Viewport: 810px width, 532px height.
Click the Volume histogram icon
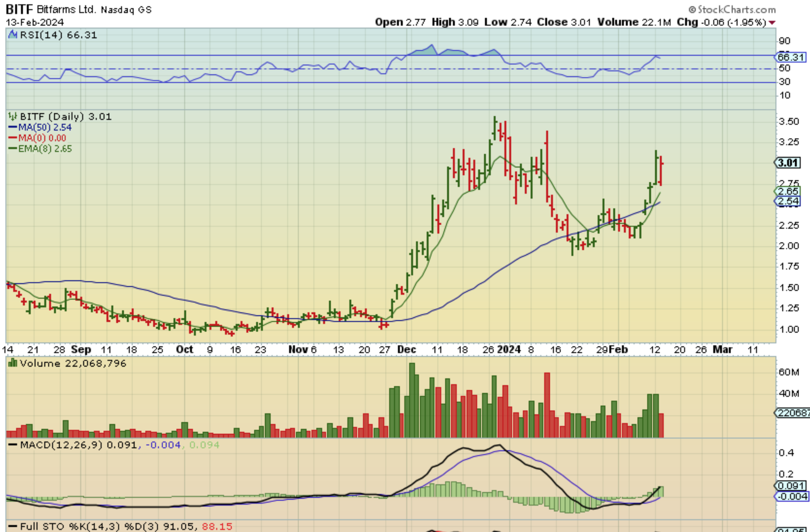tap(13, 363)
